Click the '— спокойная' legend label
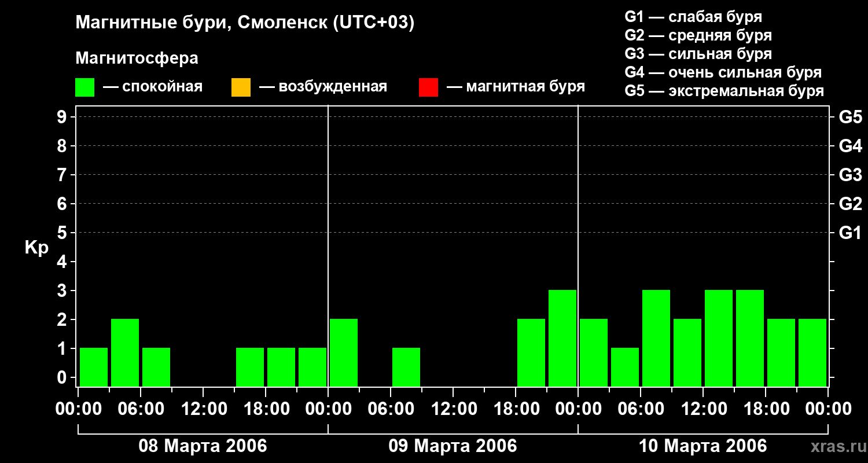The width and height of the screenshot is (868, 463). point(153,87)
